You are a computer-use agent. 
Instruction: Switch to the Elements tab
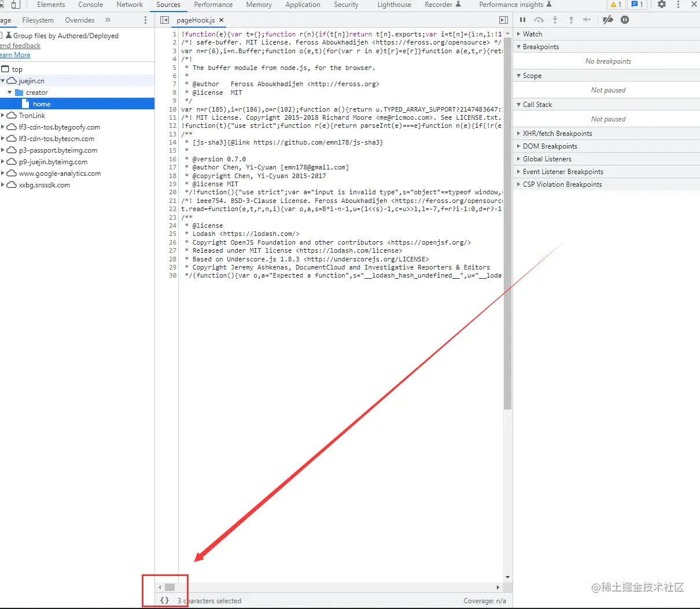[x=51, y=5]
